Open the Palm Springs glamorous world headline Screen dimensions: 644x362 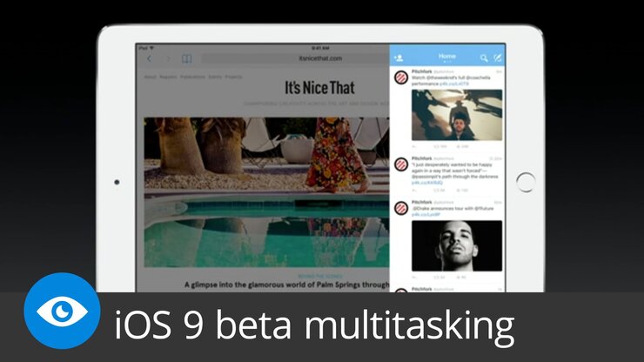click(x=286, y=285)
